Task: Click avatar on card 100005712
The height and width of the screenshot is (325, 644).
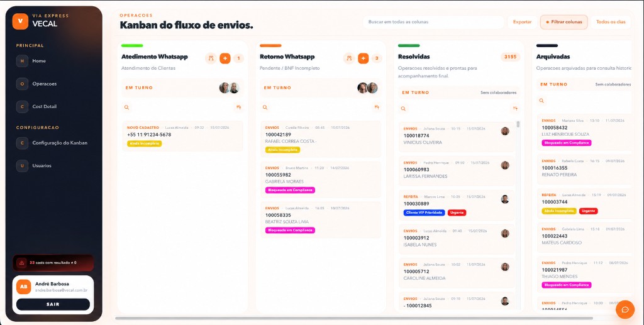Action: [x=505, y=267]
